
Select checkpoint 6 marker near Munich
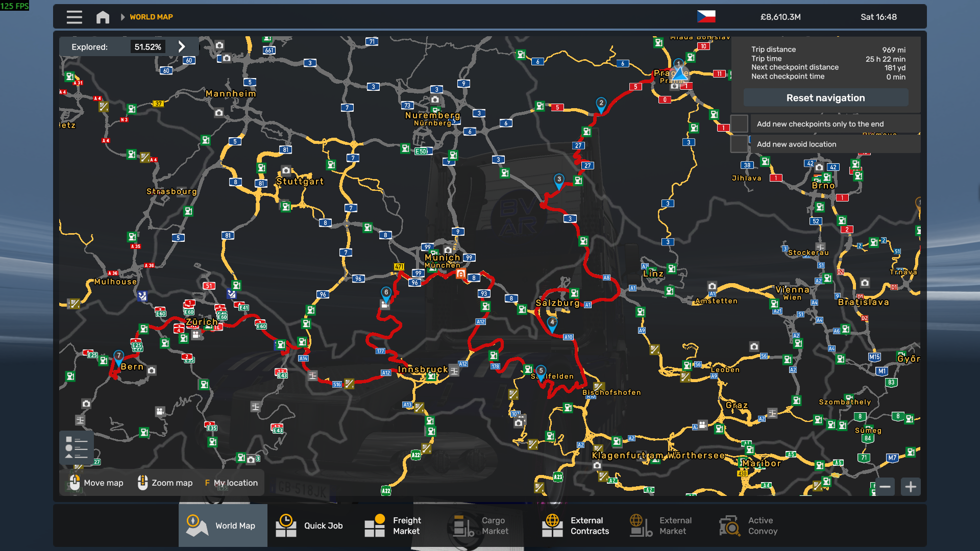[x=386, y=293]
